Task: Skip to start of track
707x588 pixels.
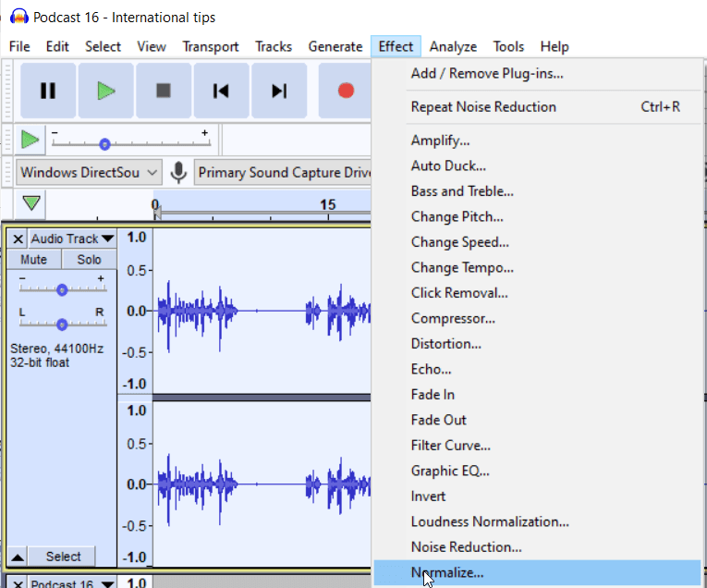Action: coord(221,91)
